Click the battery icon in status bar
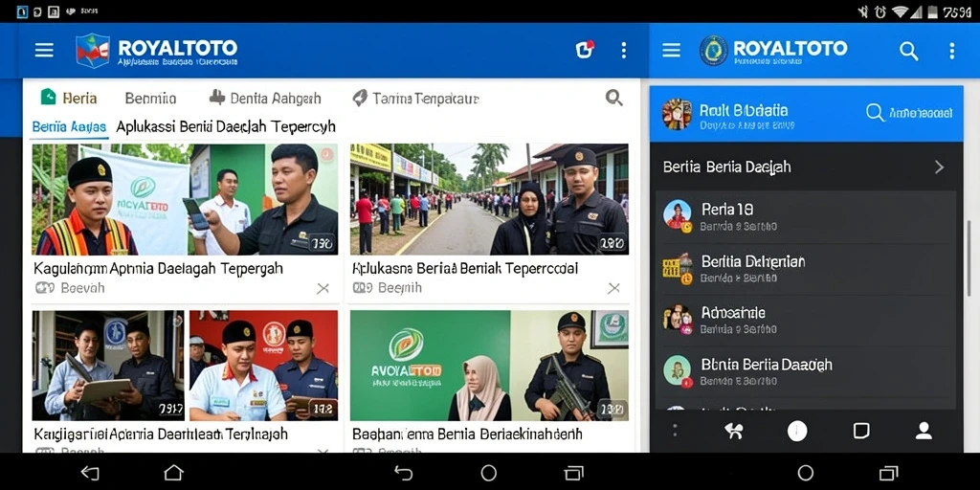The height and width of the screenshot is (490, 980). click(930, 11)
